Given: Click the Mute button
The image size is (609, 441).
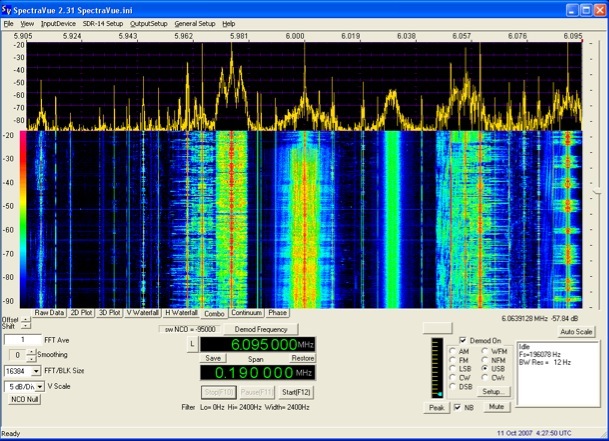Looking at the screenshot, I should [x=496, y=407].
